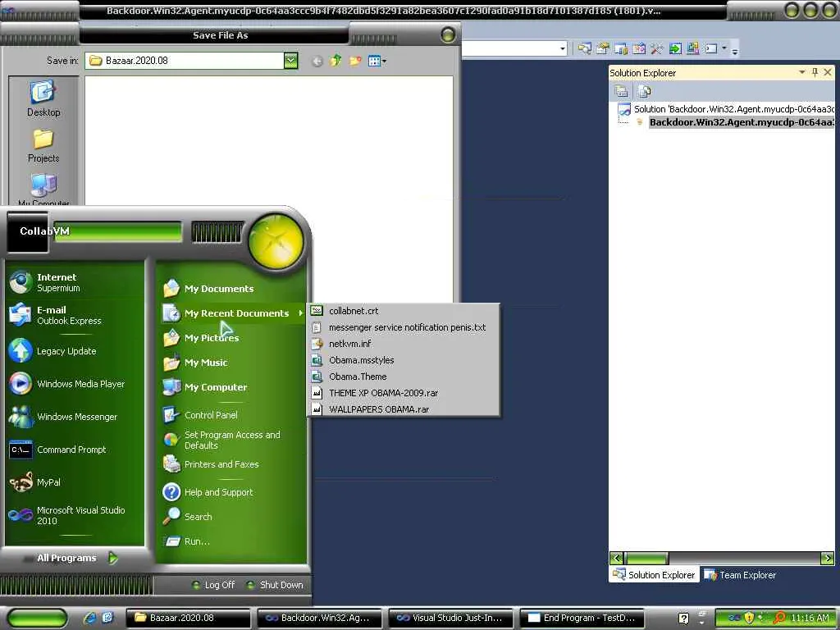
Task: Switch to End Program - TestD... taskbar button
Action: coord(582,618)
